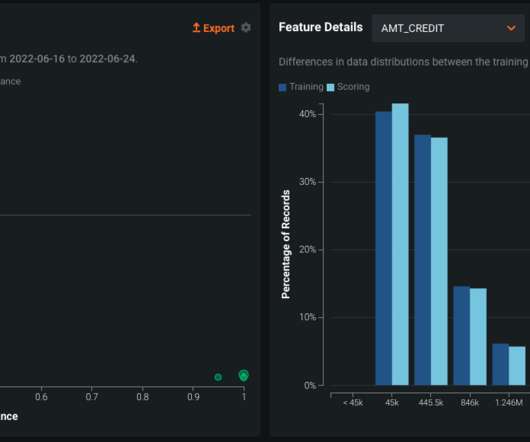
Task: Click the '846k' axis label
Action: pos(470,403)
